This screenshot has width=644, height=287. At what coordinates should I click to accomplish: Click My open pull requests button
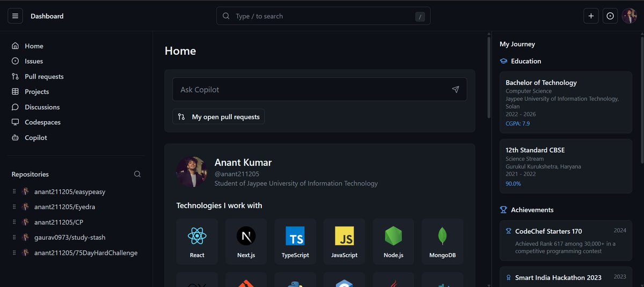pyautogui.click(x=218, y=117)
